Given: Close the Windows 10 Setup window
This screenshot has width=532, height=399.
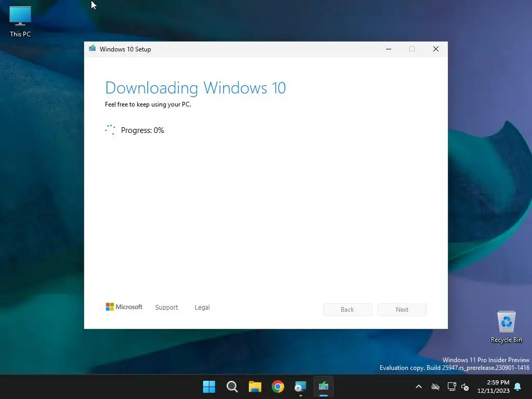Looking at the screenshot, I should coord(436,49).
